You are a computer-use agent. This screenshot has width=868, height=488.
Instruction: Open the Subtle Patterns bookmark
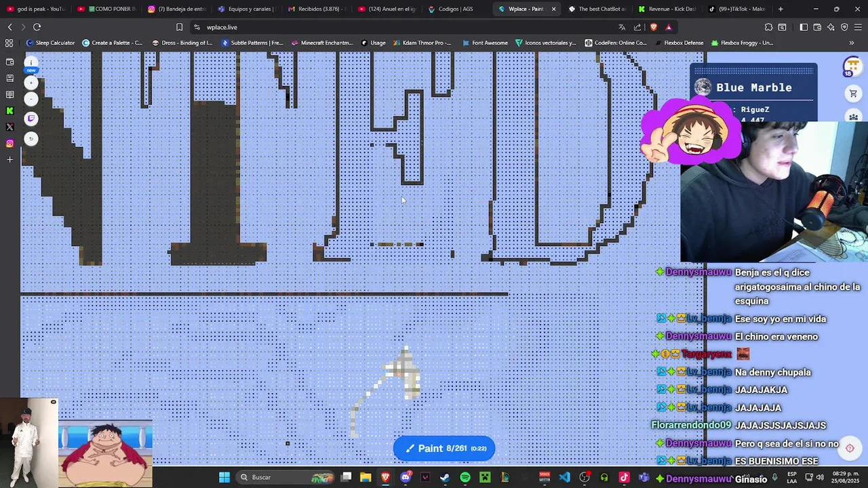click(252, 43)
